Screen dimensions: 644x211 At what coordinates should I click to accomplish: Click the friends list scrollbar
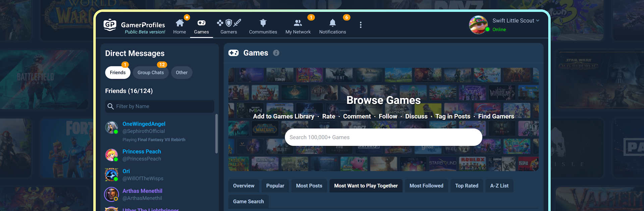coord(216,134)
